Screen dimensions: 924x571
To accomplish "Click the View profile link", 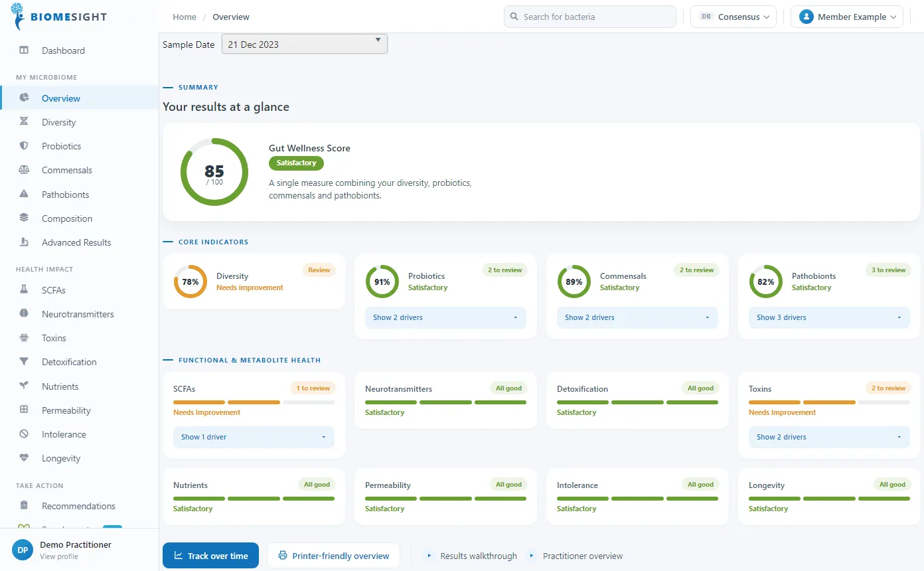I will click(59, 556).
